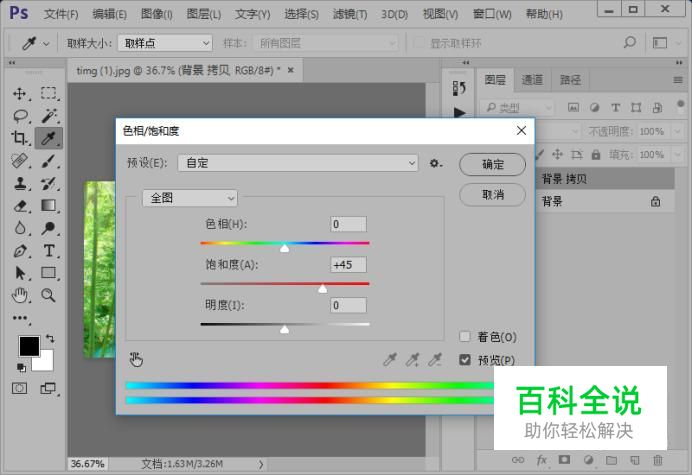Reset default foreground and background colors
The image size is (692, 475).
[x=21, y=367]
